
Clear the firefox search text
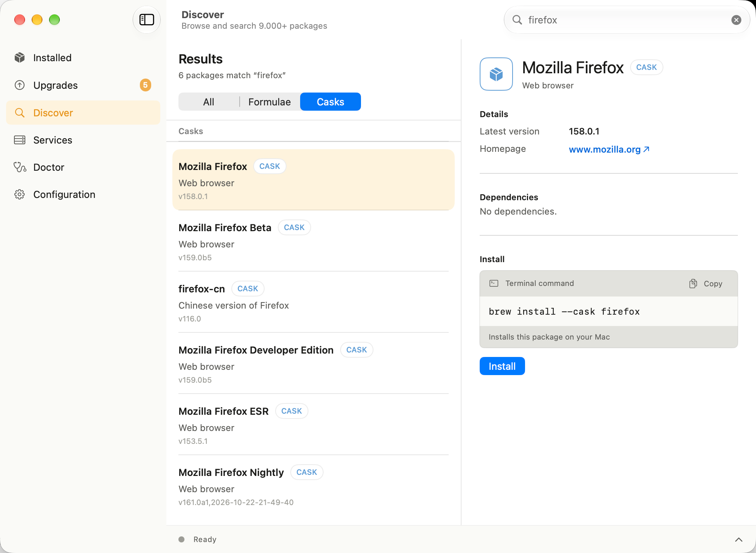click(736, 20)
